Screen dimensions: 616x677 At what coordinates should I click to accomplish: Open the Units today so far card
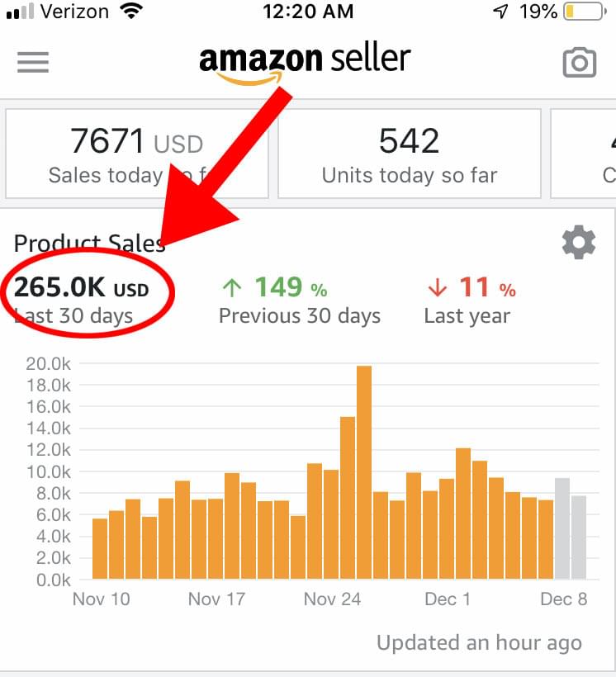409,154
